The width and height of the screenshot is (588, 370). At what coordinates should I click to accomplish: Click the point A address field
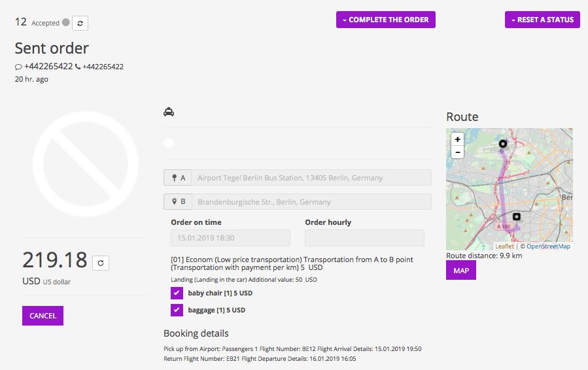click(313, 178)
